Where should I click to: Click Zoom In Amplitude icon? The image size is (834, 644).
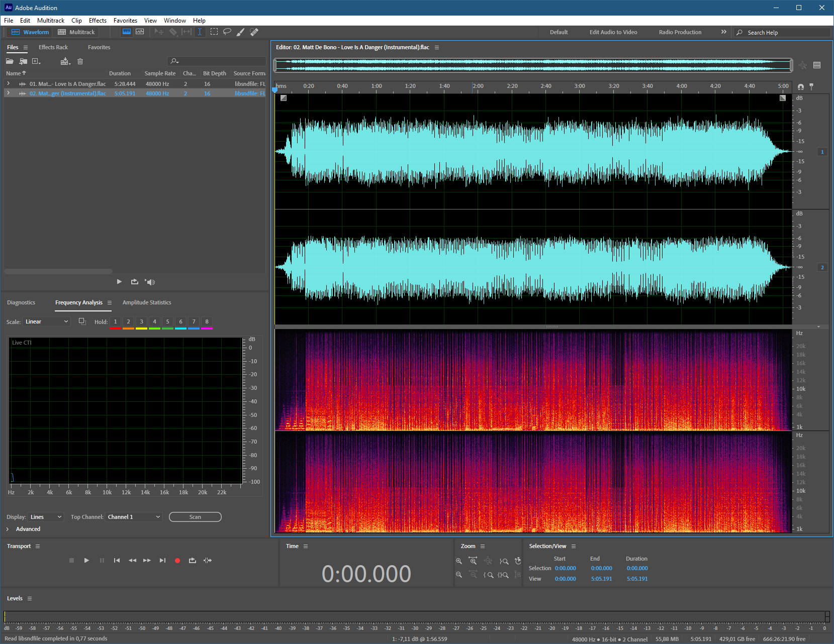click(459, 561)
